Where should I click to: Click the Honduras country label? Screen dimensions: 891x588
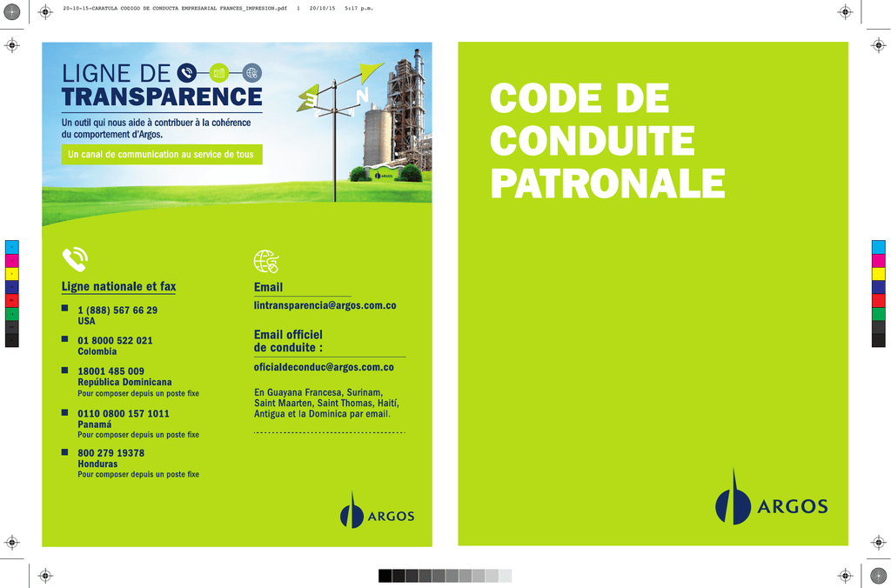coord(97,464)
